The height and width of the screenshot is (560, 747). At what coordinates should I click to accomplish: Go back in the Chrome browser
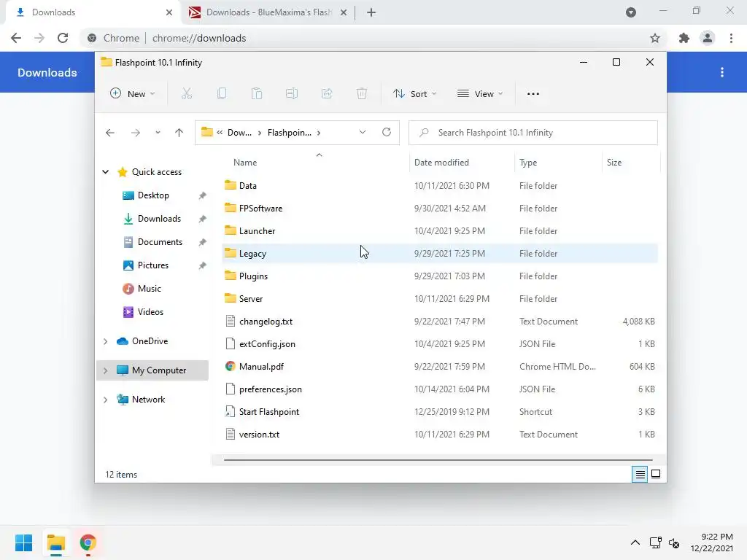16,38
